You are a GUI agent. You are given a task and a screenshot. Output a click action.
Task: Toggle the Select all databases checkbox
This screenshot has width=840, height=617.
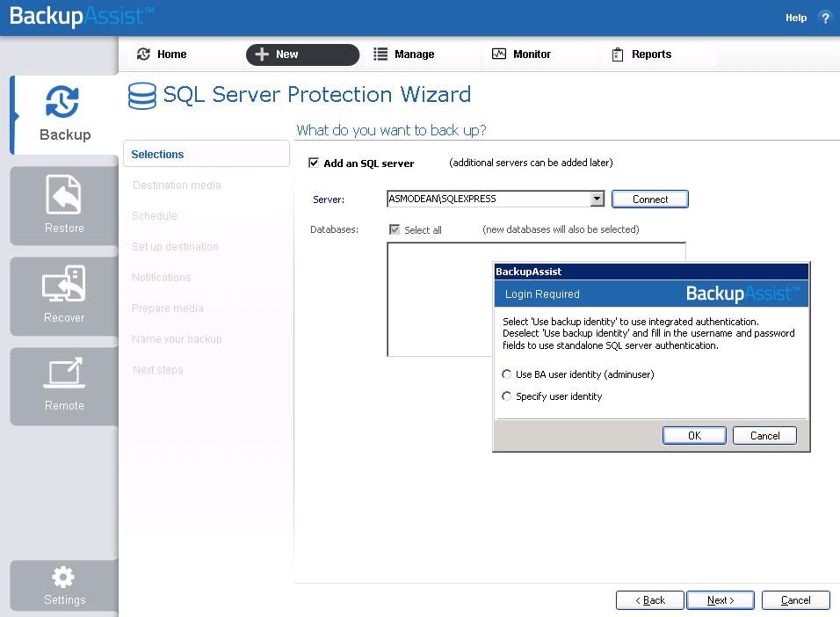395,229
